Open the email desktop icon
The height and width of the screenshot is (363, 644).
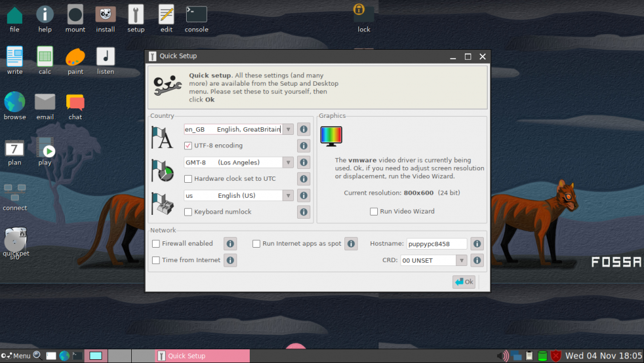pyautogui.click(x=45, y=106)
